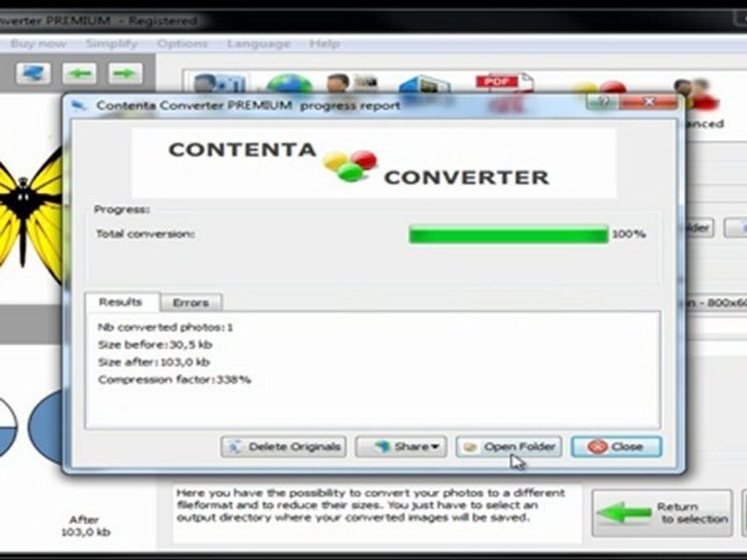
Task: Click 'Size before: 30,5 kb' text
Action: tap(155, 345)
